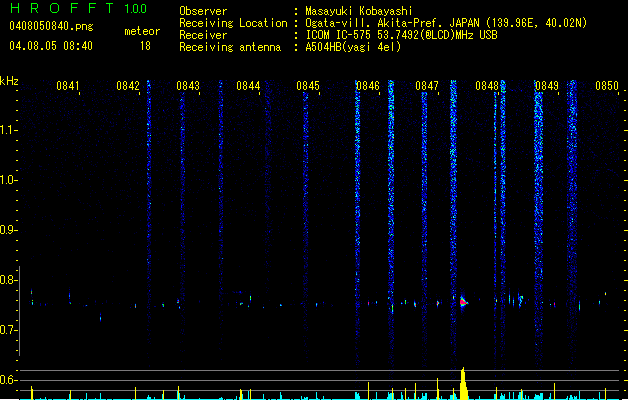Click the 0842 time marker
Screen dimensions: 629x400
click(128, 86)
